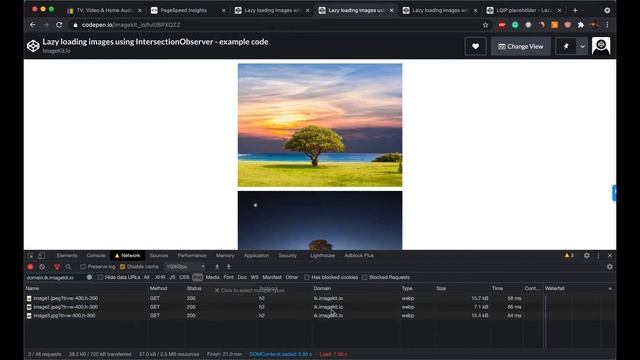Image resolution: width=640 pixels, height=360 pixels.
Task: Check the Blocked Requests option
Action: pos(364,277)
